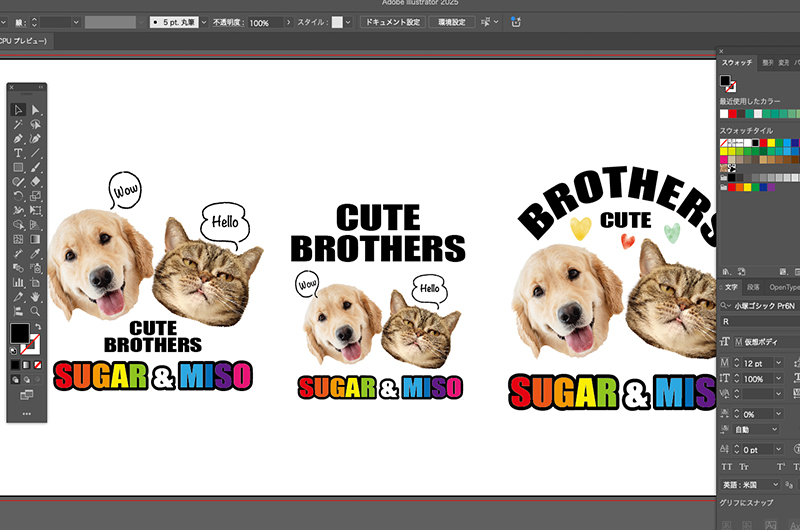Click the 環境設定 preferences button
The width and height of the screenshot is (800, 530).
point(454,22)
